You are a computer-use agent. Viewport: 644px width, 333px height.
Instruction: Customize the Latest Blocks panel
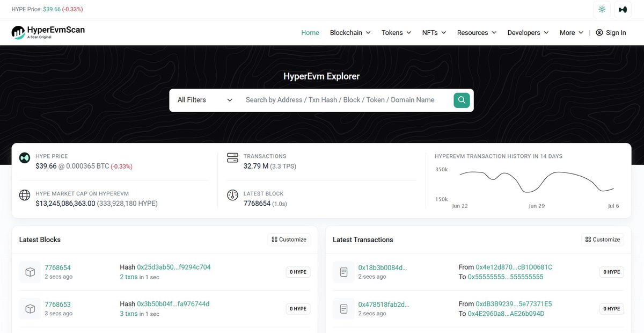point(289,240)
